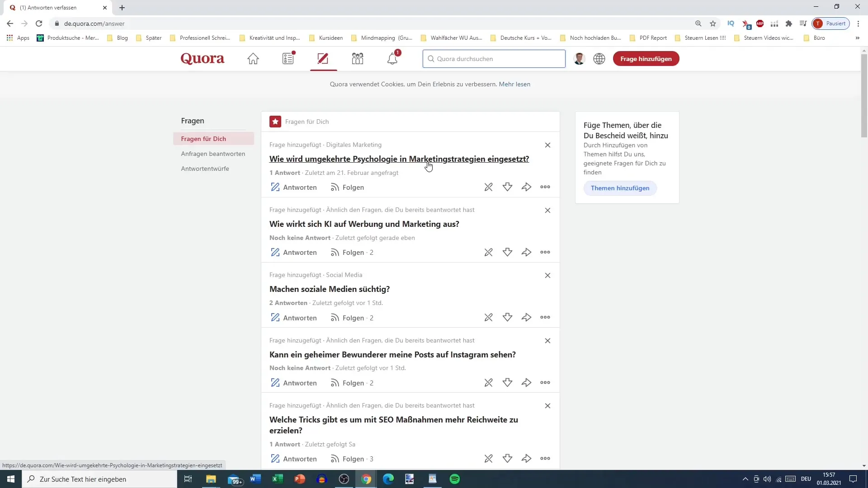Open the Spaces people icon
868x488 pixels.
pyautogui.click(x=358, y=59)
